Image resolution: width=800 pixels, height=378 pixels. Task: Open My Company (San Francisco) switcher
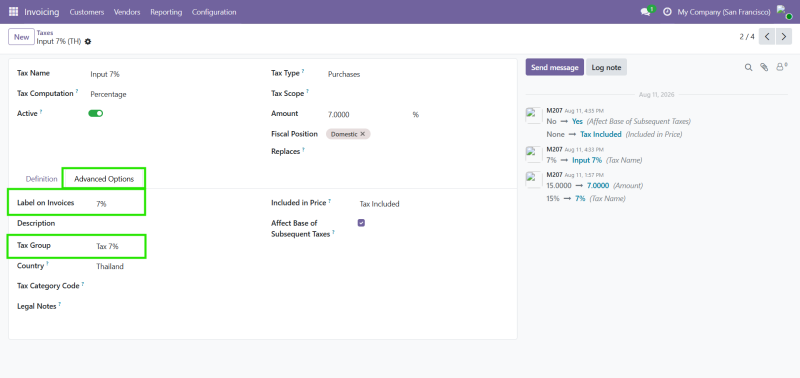[x=724, y=12]
